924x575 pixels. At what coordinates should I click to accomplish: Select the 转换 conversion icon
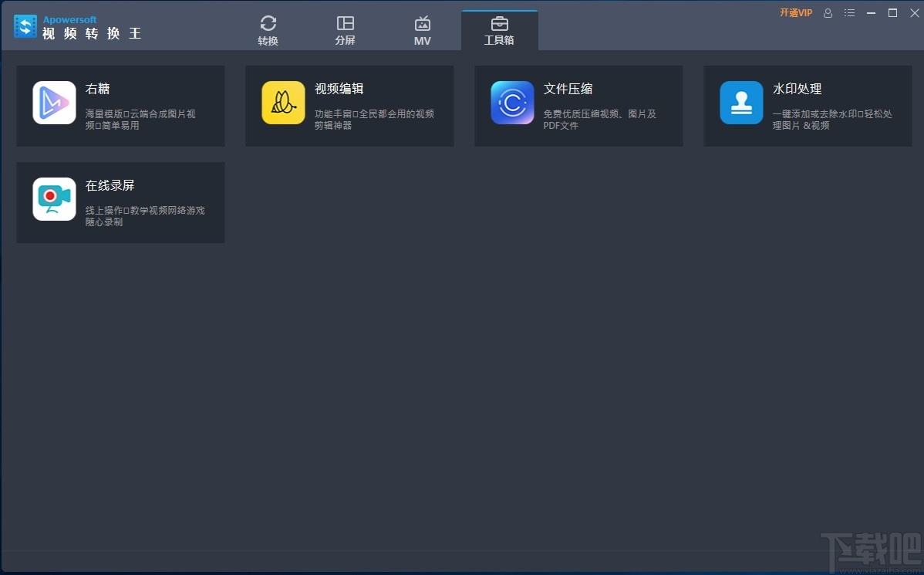[268, 23]
